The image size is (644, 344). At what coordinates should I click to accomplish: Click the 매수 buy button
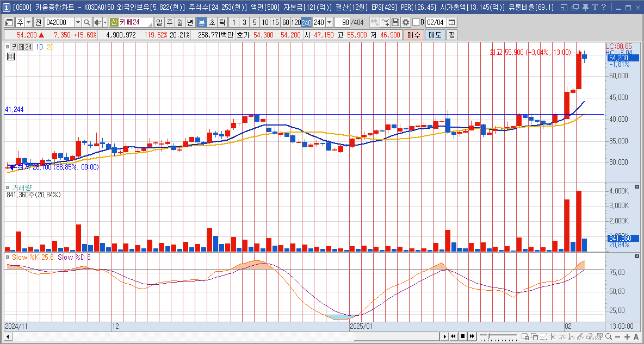coord(413,35)
